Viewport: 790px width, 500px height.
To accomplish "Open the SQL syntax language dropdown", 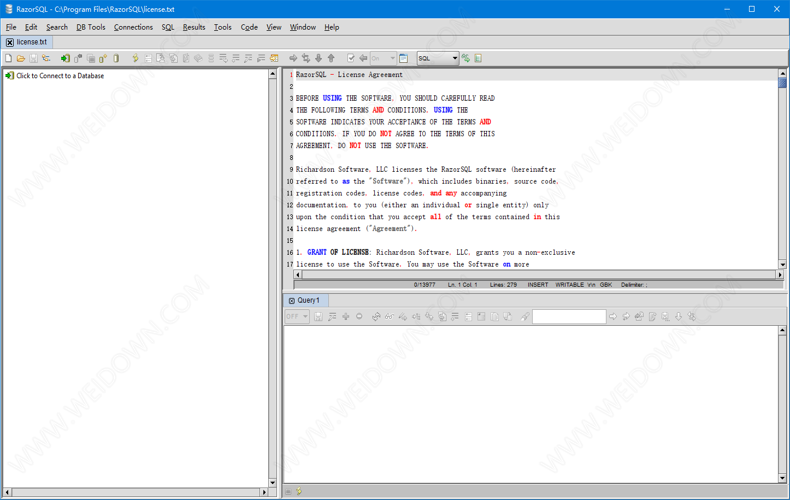I will 438,58.
